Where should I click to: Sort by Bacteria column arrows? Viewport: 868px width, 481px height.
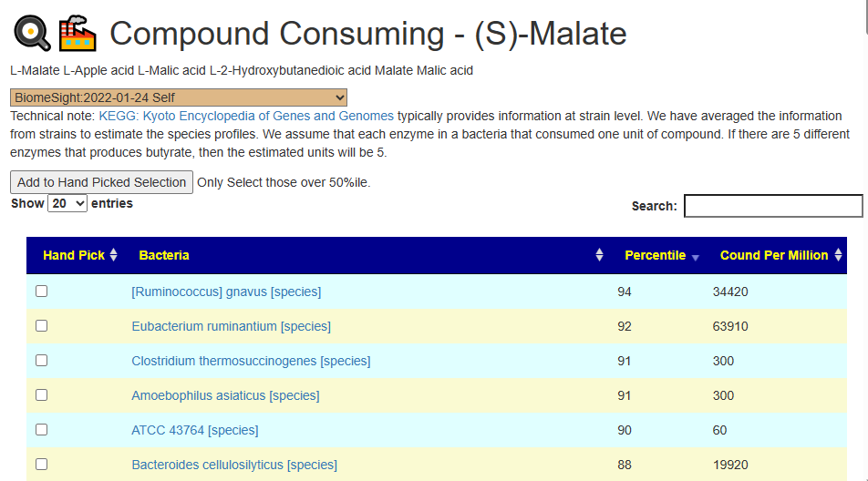[600, 255]
